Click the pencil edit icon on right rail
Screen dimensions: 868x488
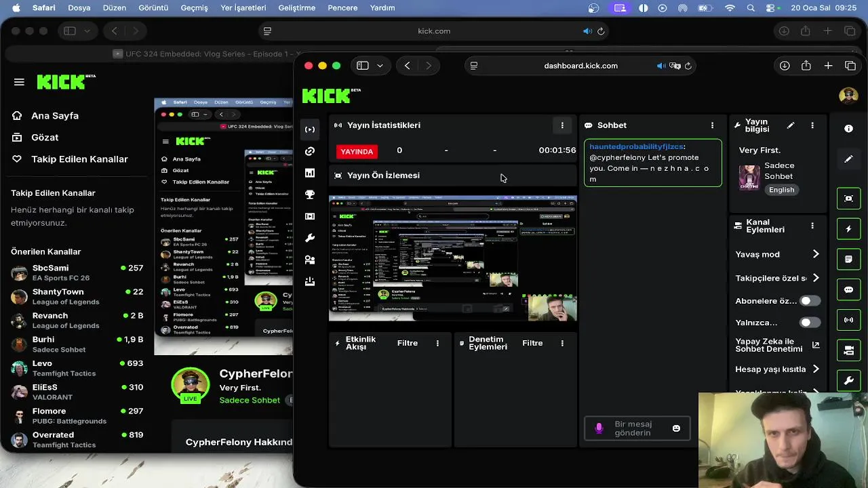pos(848,159)
